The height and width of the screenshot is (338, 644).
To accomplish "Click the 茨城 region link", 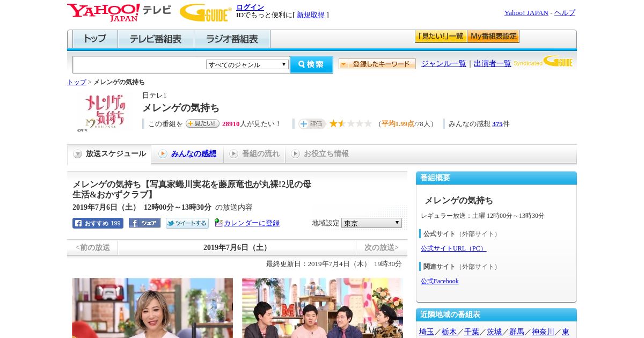I will click(x=494, y=332).
